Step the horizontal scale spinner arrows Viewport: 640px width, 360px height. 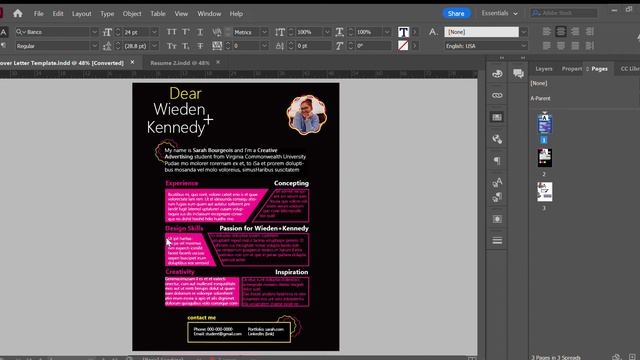pos(351,32)
